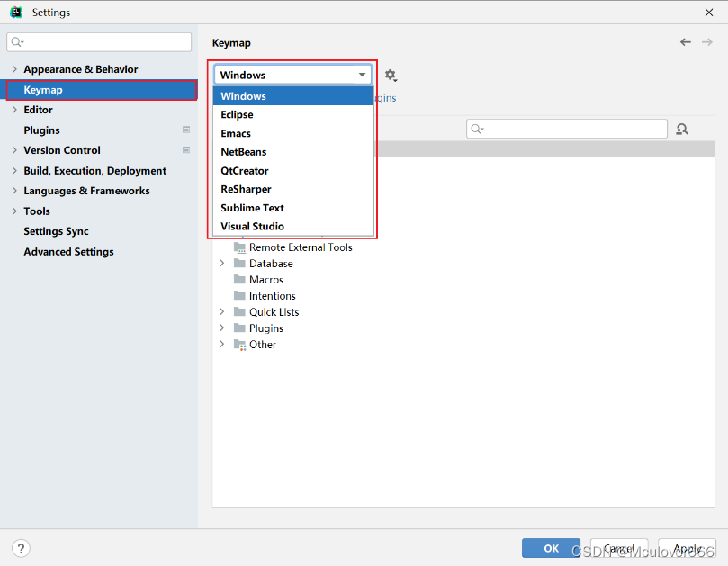
Task: Open Version Control settings page
Action: [62, 150]
